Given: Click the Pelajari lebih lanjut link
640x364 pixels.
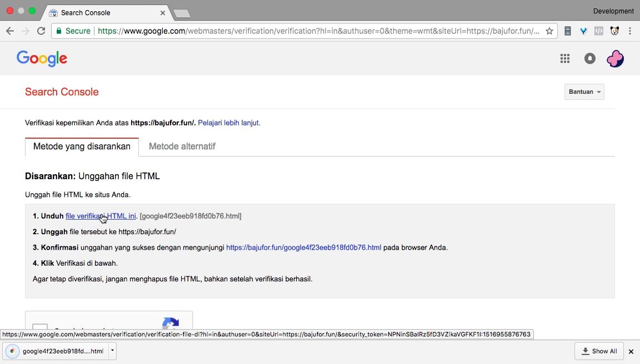Looking at the screenshot, I should tap(229, 123).
